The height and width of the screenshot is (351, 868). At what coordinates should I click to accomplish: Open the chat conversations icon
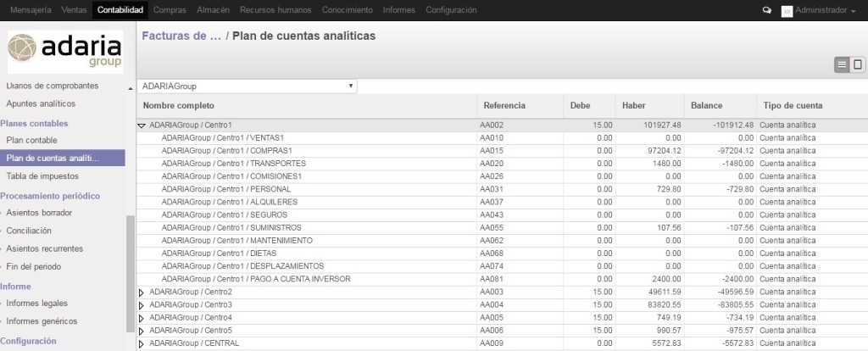(x=766, y=10)
